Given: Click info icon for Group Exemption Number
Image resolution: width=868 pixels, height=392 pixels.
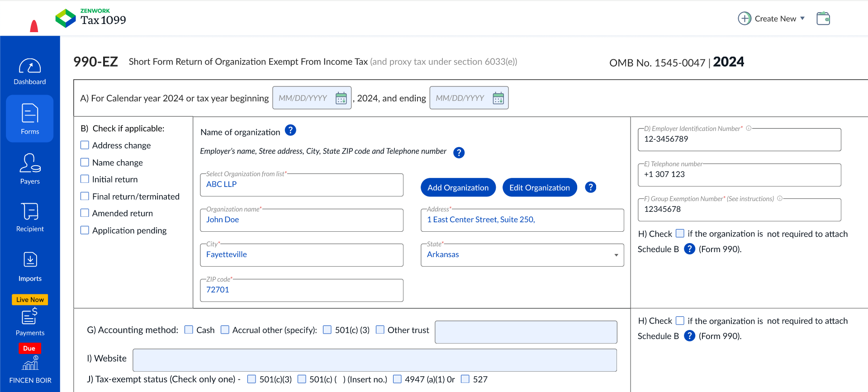Looking at the screenshot, I should [780, 199].
